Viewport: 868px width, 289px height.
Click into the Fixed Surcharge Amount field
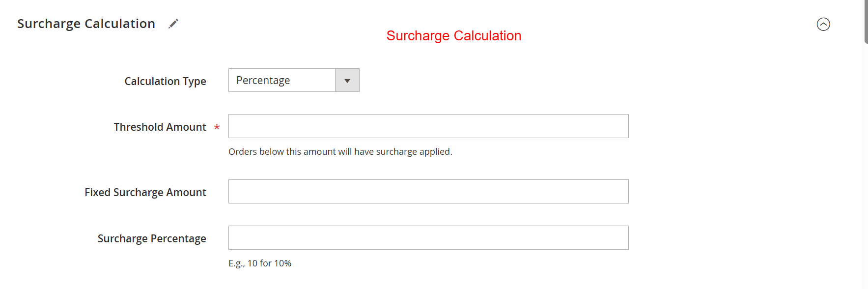pyautogui.click(x=428, y=192)
